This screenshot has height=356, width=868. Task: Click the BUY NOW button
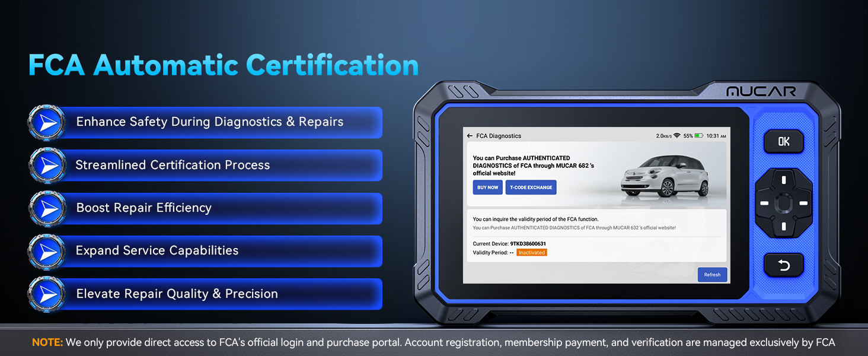(487, 187)
